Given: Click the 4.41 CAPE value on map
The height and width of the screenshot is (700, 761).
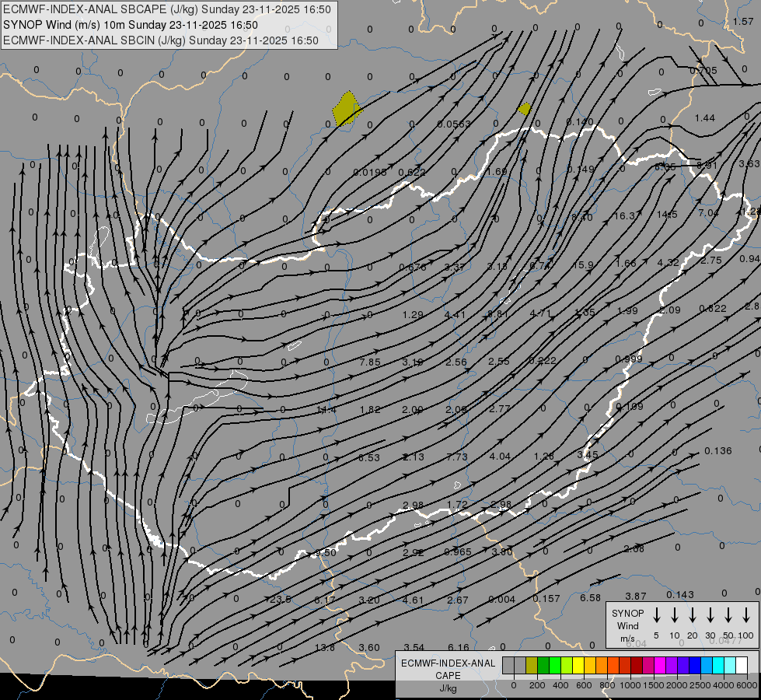Looking at the screenshot, I should [x=455, y=314].
